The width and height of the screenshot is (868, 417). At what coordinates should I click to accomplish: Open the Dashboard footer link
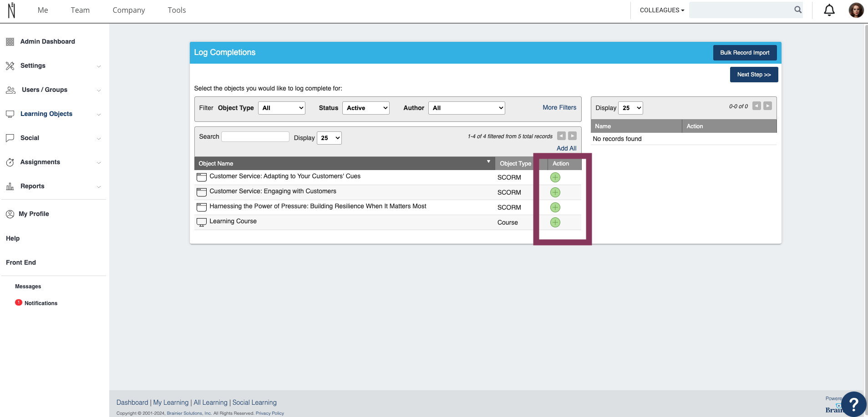tap(132, 402)
